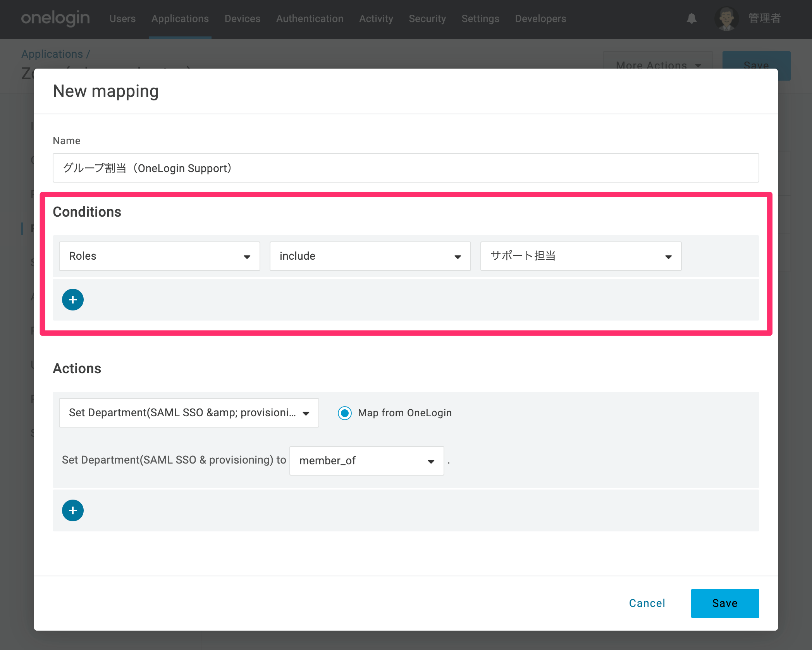Open the サポート担当 role value dropdown
Viewport: 812px width, 650px height.
pos(581,256)
